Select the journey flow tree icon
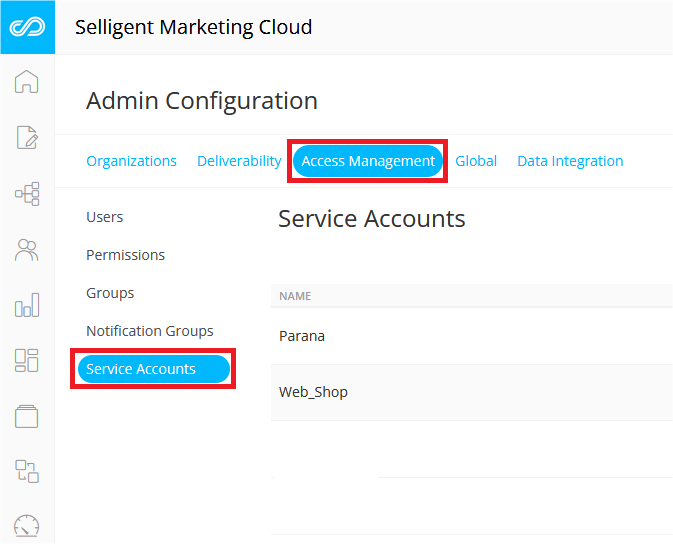Image resolution: width=673 pixels, height=544 pixels. coord(27,193)
